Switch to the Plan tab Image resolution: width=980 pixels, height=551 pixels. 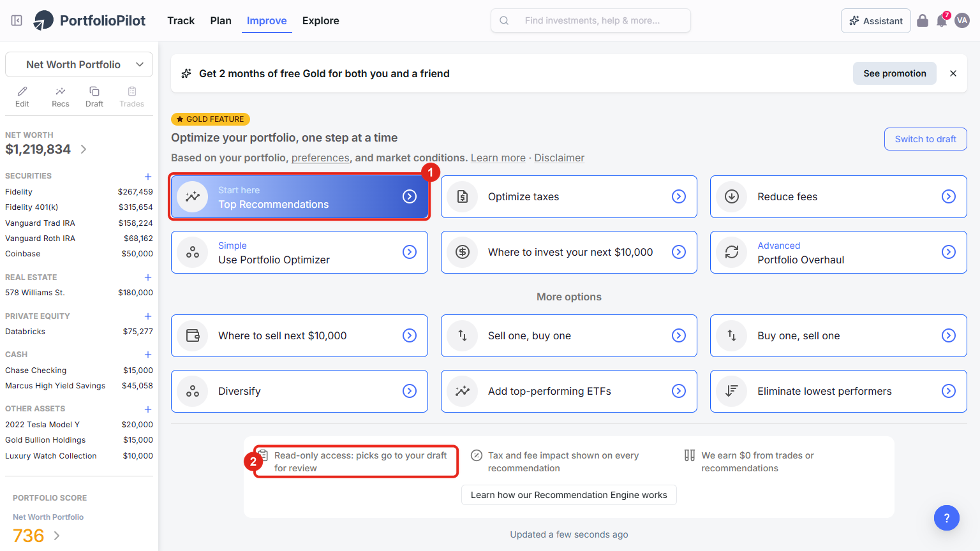click(x=221, y=20)
